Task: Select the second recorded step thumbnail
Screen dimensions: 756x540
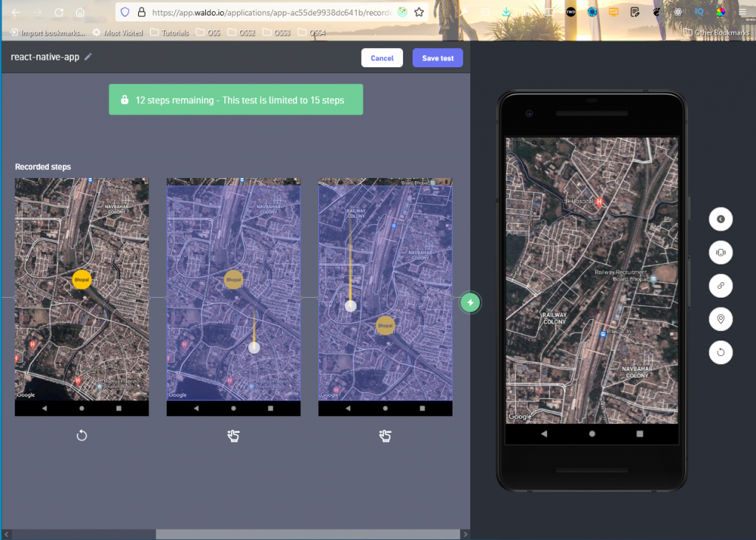Action: (x=233, y=297)
